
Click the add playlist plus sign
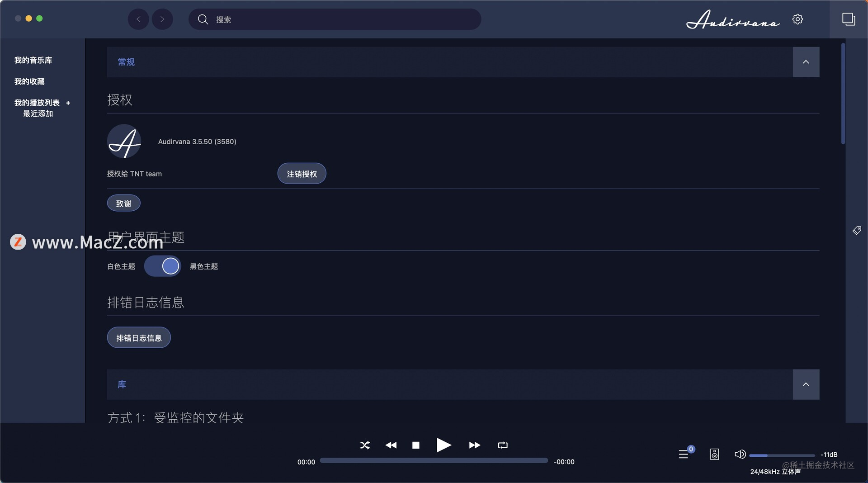(x=68, y=103)
